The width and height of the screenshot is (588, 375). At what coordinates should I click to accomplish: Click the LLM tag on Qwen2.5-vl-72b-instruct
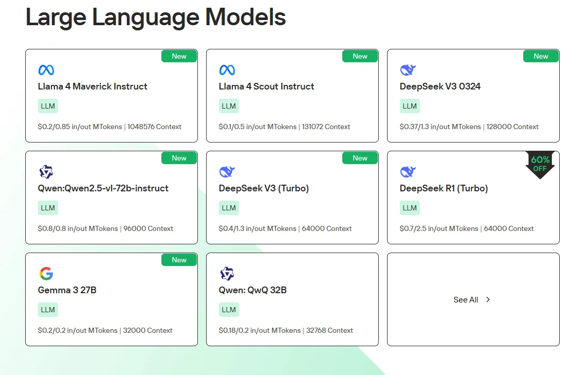click(x=48, y=208)
